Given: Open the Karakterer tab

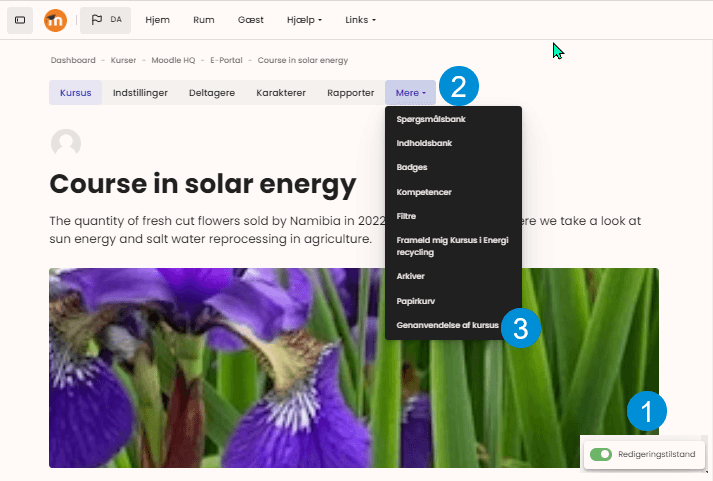Looking at the screenshot, I should tap(281, 93).
